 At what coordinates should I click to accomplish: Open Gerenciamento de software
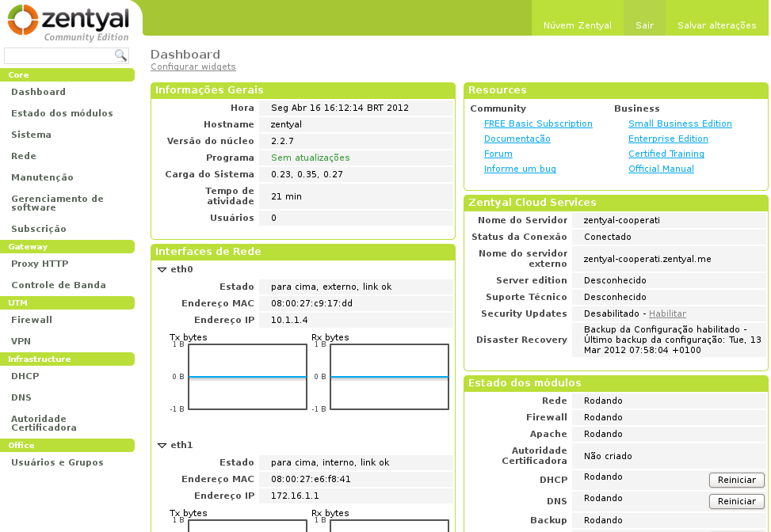[x=57, y=203]
